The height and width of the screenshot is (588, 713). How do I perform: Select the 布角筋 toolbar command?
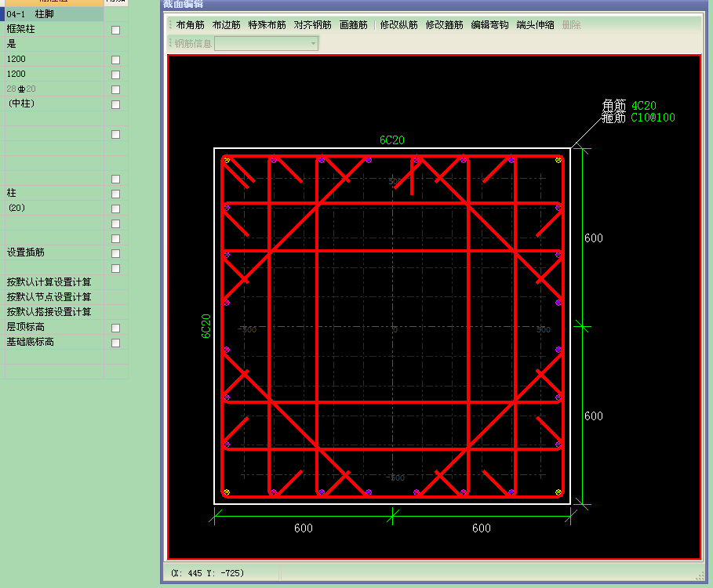(190, 25)
